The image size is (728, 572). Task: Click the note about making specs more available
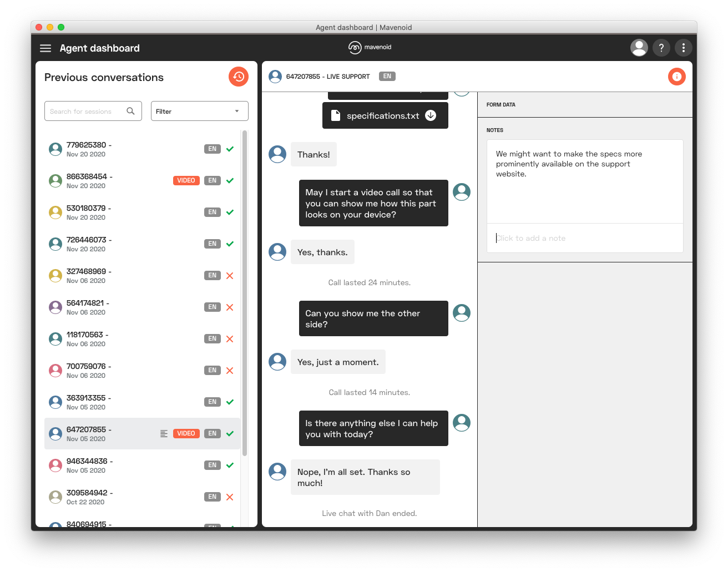pyautogui.click(x=569, y=164)
